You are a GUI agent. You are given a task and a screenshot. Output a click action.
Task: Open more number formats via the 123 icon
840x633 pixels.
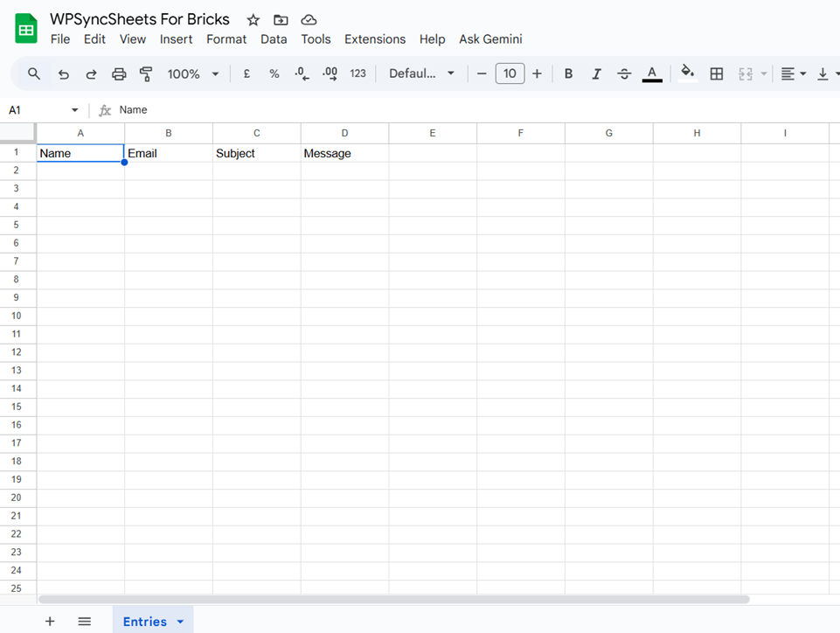tap(358, 73)
